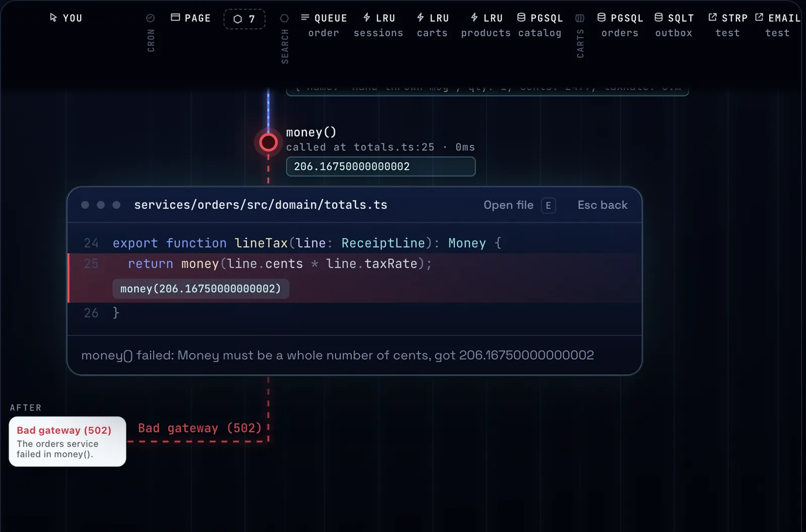Open the EMAIL test external icon
Image resolution: width=806 pixels, height=532 pixels.
[759, 17]
